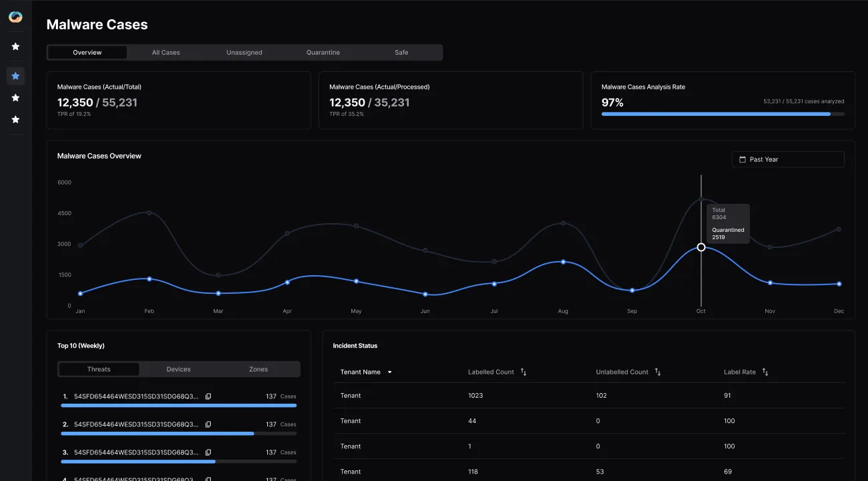Click the Oct label on the chart axis
This screenshot has height=481, width=868.
point(701,311)
